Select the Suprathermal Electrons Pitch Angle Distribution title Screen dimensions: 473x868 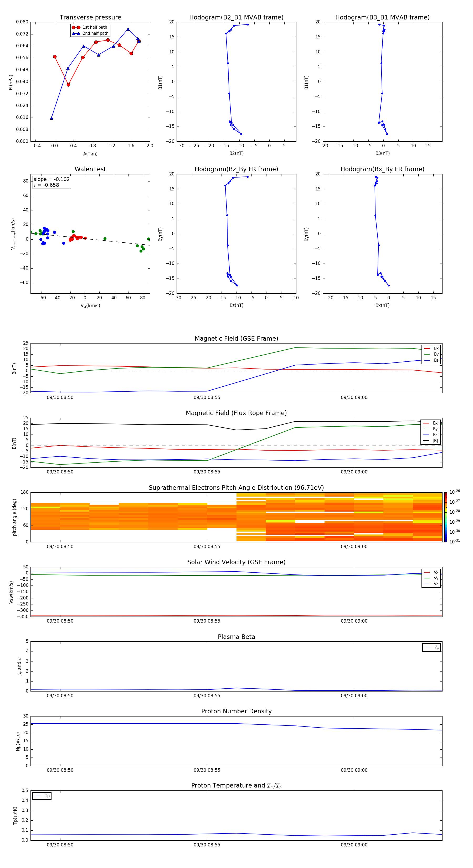[236, 488]
